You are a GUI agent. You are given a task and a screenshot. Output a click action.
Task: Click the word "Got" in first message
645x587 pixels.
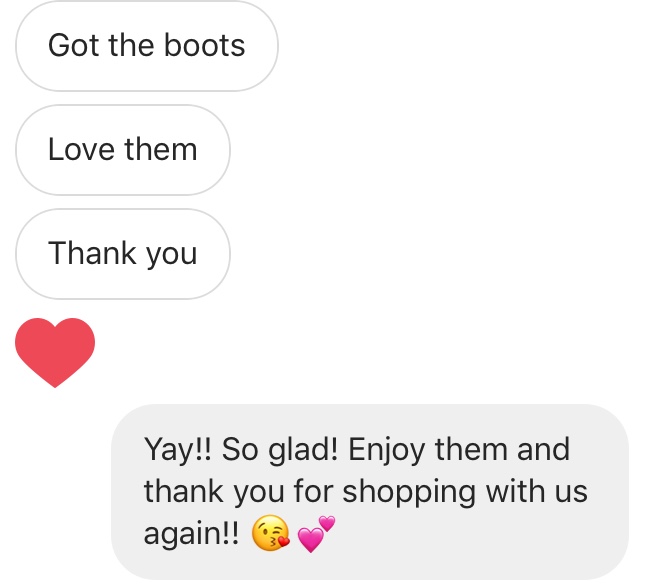point(74,45)
